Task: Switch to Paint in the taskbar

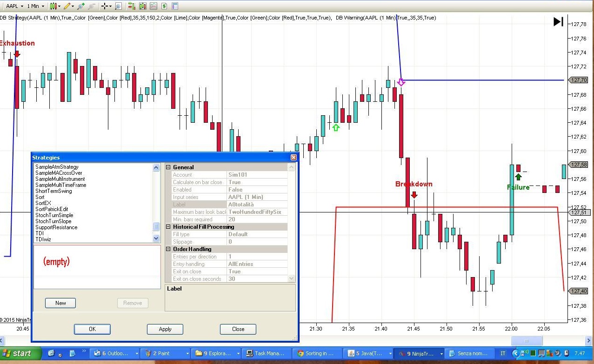Action: (x=165, y=353)
